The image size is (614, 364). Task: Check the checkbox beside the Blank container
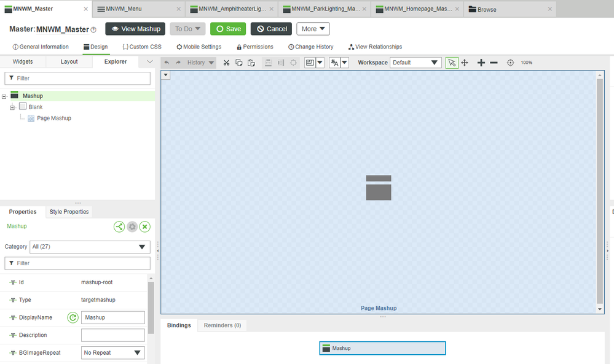[23, 106]
